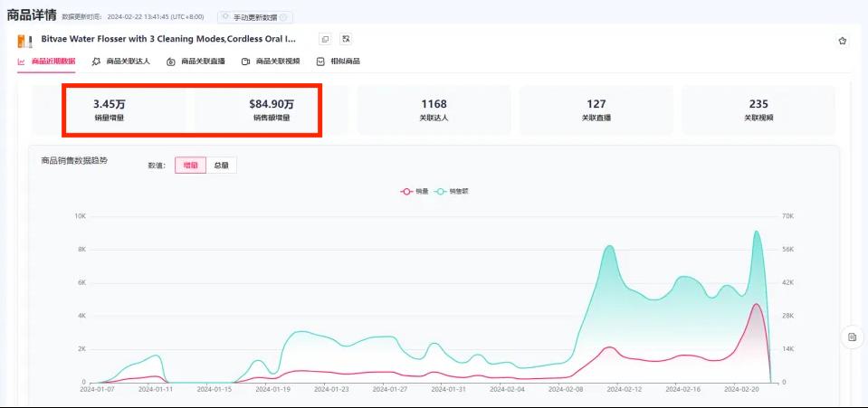Click the Bitvae product thumbnail image

tap(25, 41)
